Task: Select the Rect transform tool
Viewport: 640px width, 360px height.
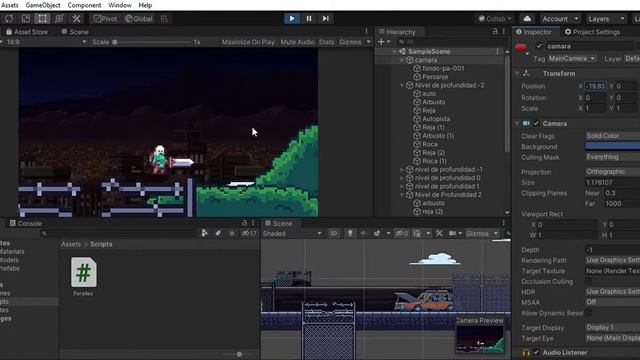Action: coord(42,19)
